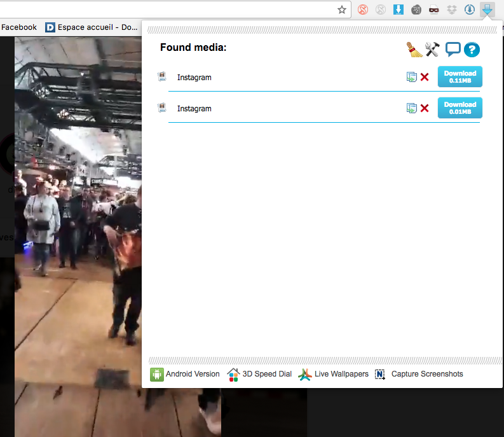This screenshot has width=504, height=437.
Task: Click the speech bubble feedback icon
Action: tap(453, 49)
